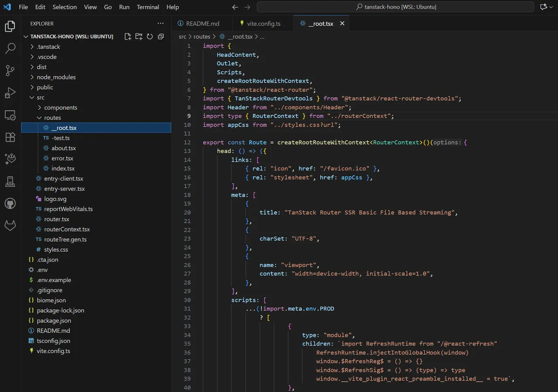The width and height of the screenshot is (558, 392).
Task: Open Remote Explorer in activity bar
Action: pyautogui.click(x=10, y=115)
